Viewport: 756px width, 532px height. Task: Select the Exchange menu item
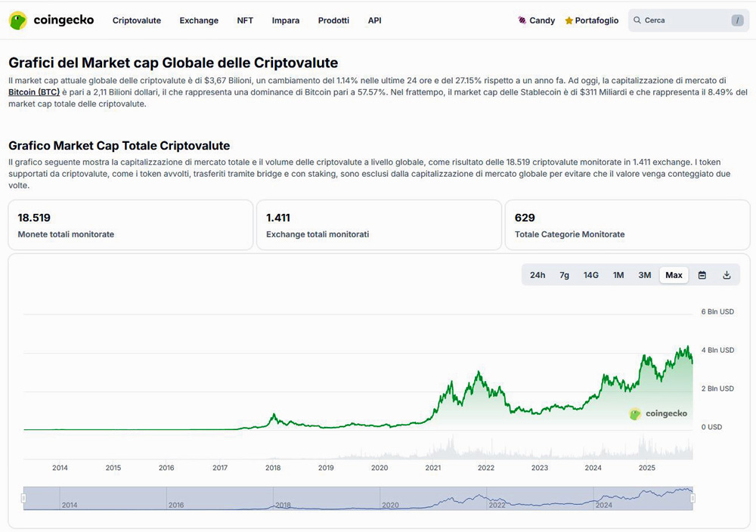pos(199,20)
